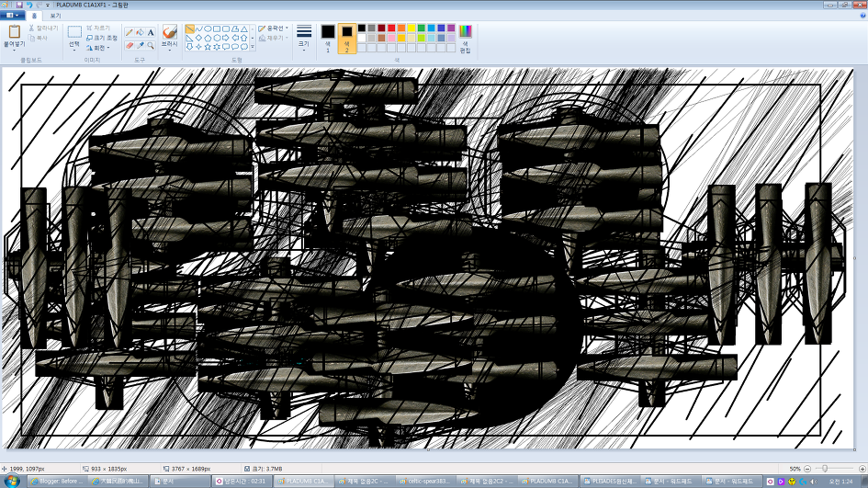Click the Resize (크기 조정) button
The height and width of the screenshot is (488, 868).
tap(100, 38)
